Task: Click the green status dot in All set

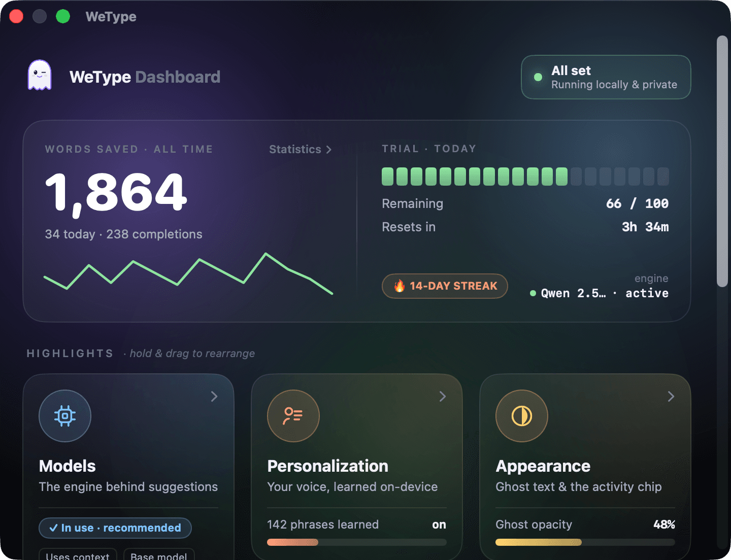Action: pos(538,77)
